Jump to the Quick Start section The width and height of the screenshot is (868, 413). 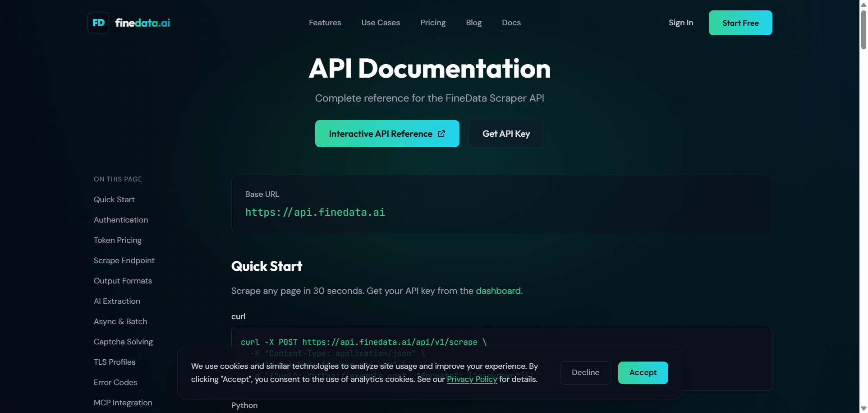[x=114, y=199]
